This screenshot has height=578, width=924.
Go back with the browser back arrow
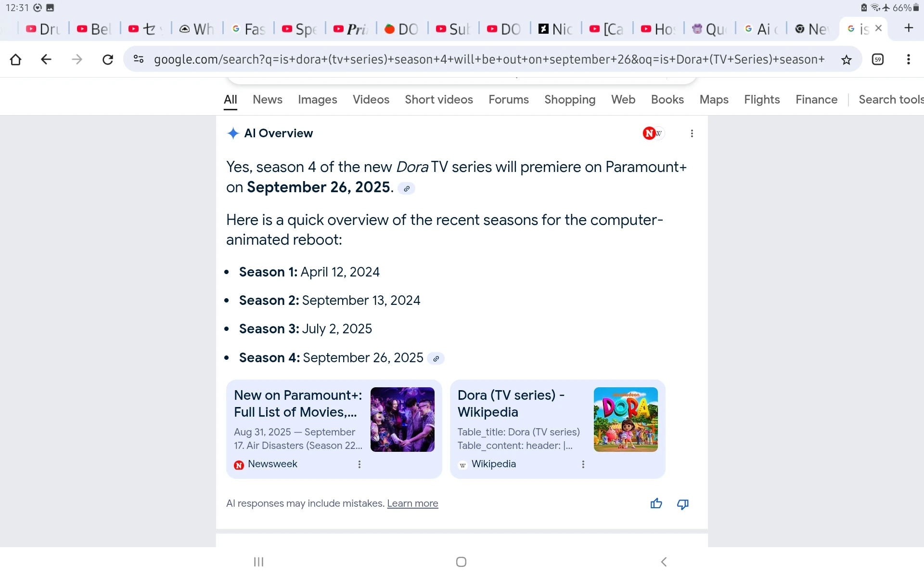pyautogui.click(x=46, y=59)
